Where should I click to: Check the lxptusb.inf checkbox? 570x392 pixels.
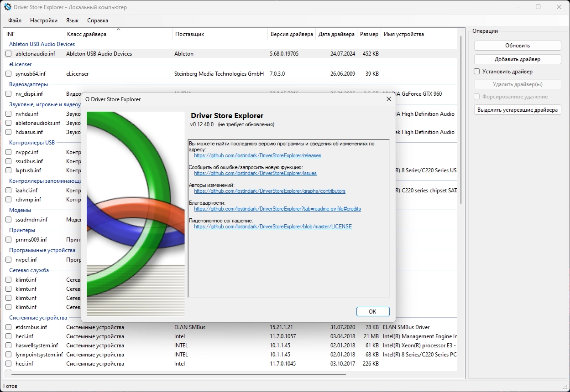(8, 170)
